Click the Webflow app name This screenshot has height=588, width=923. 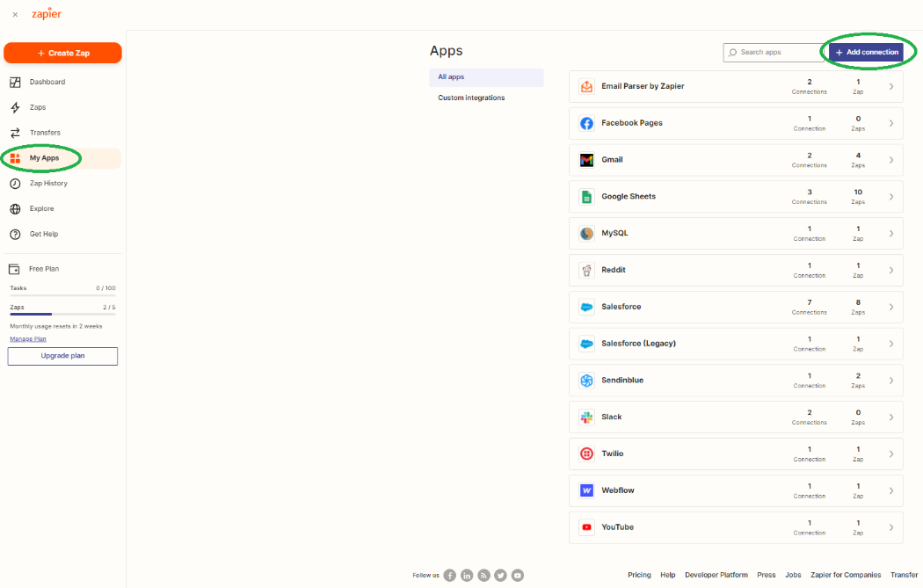[617, 490]
